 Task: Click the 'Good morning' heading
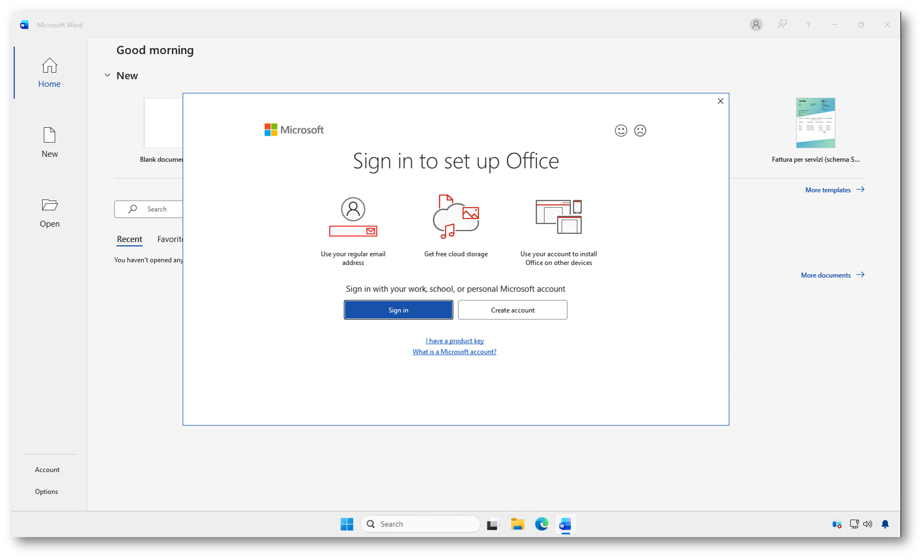click(x=155, y=50)
